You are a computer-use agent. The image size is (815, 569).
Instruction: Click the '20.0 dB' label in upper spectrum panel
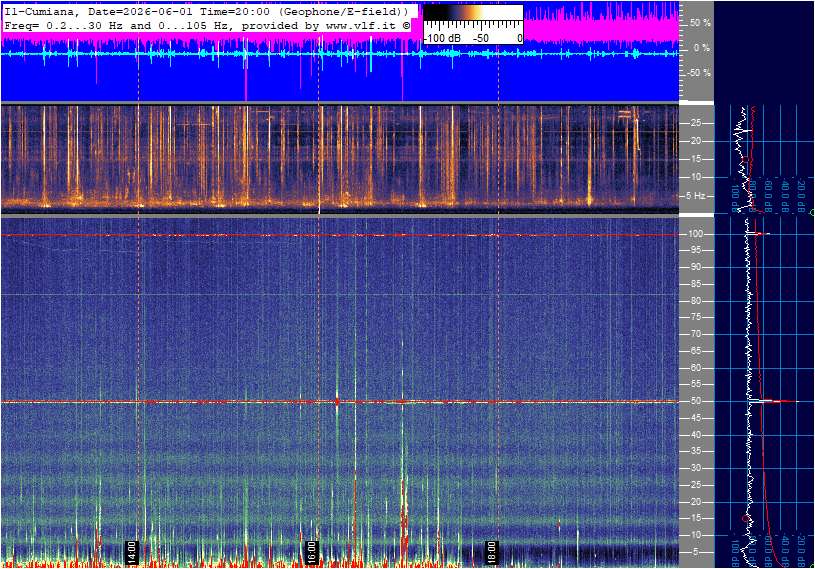[x=802, y=195]
